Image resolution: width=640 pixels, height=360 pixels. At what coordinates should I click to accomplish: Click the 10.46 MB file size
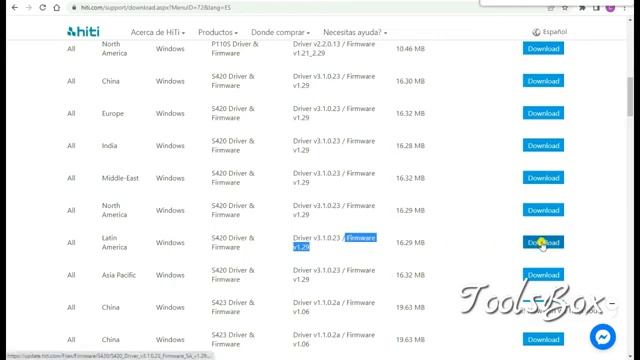coord(410,49)
